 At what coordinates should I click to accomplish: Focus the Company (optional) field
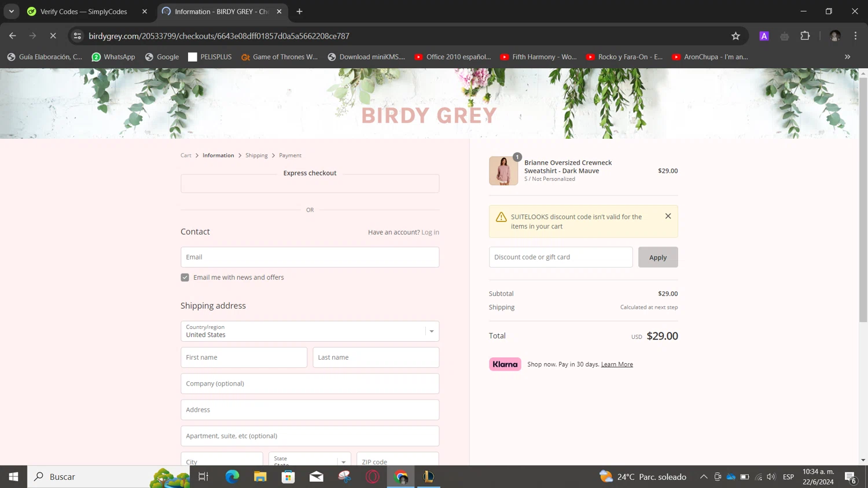pyautogui.click(x=310, y=383)
